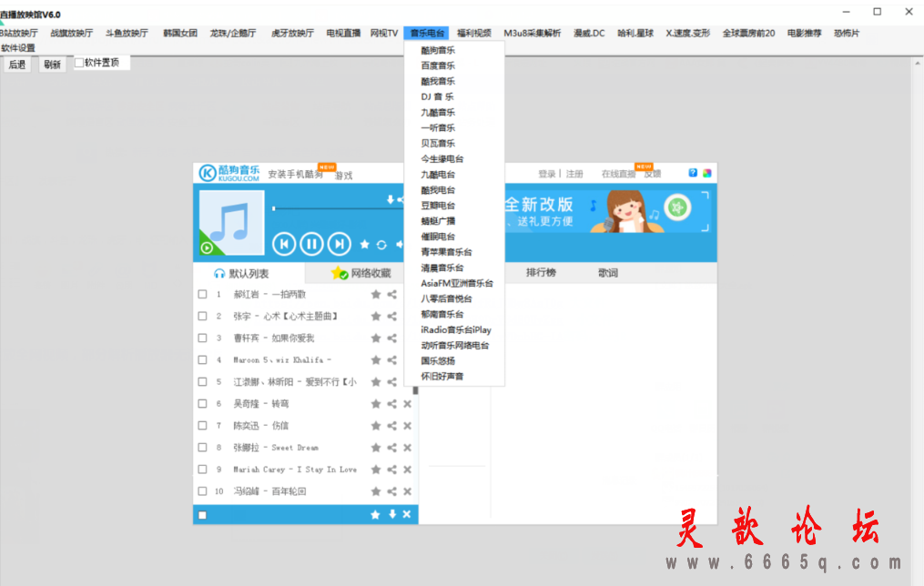
Task: Expand the 福利视频 menu
Action: (x=474, y=33)
